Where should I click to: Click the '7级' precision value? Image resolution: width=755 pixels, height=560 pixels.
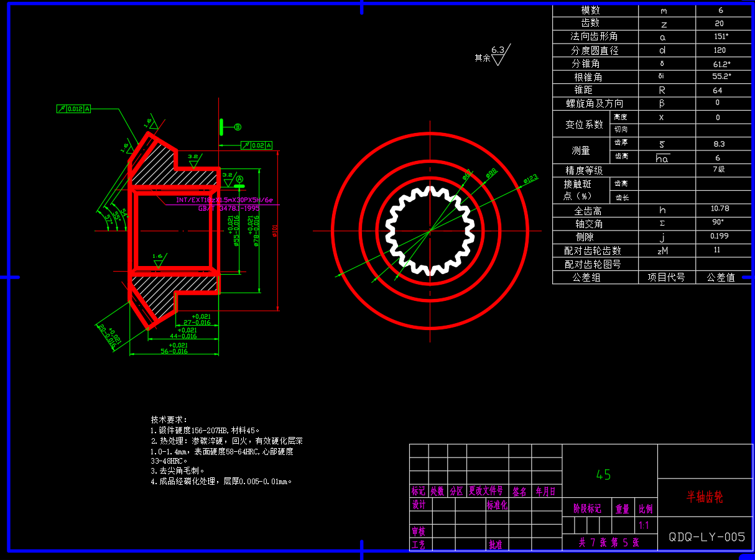click(x=719, y=168)
